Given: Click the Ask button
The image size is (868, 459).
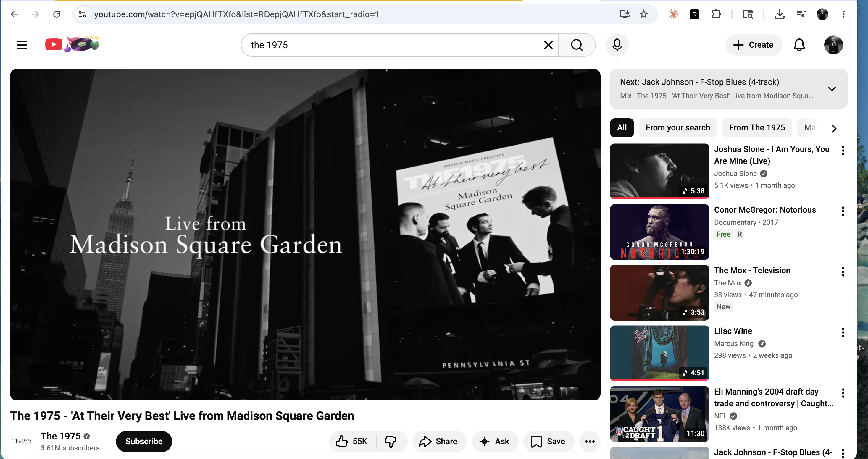Looking at the screenshot, I should (495, 441).
